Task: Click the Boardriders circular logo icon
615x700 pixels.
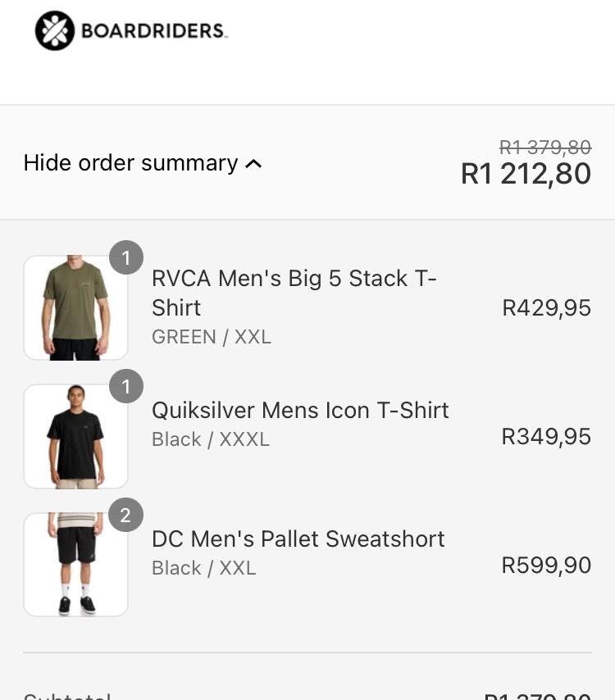Action: pos(55,31)
